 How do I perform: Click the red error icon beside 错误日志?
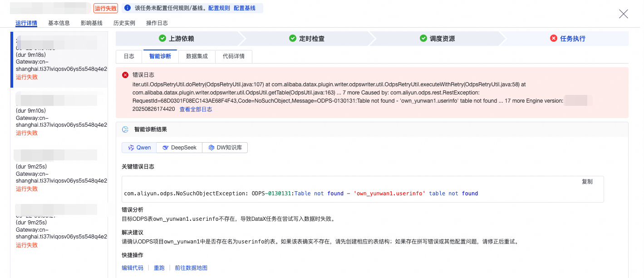125,75
